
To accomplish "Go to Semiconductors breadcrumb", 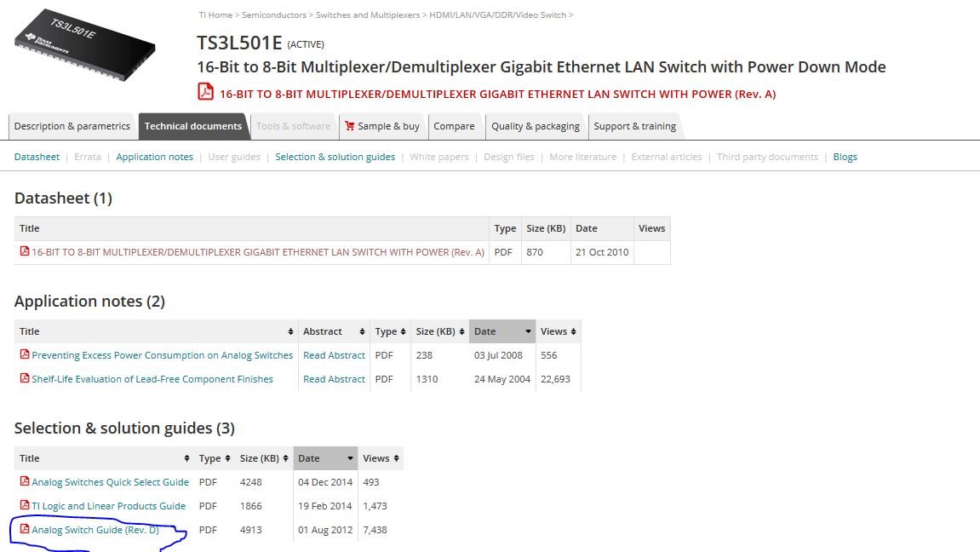I will pyautogui.click(x=274, y=15).
